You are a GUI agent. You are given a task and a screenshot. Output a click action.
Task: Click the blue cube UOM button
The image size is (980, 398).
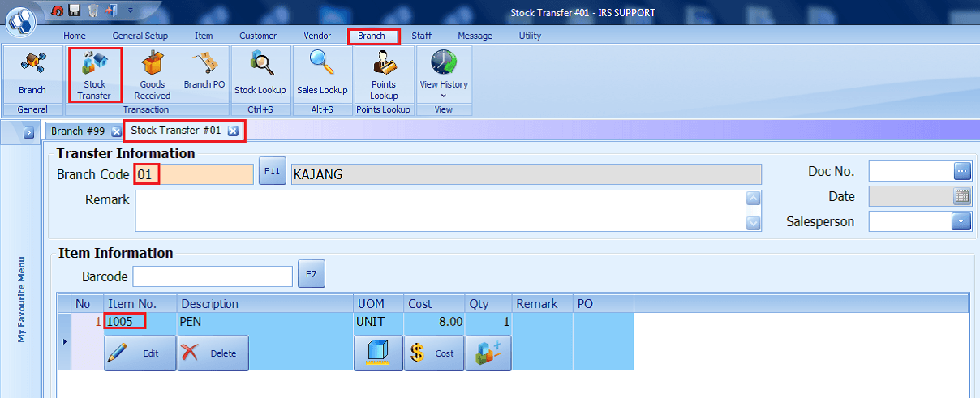coord(378,353)
